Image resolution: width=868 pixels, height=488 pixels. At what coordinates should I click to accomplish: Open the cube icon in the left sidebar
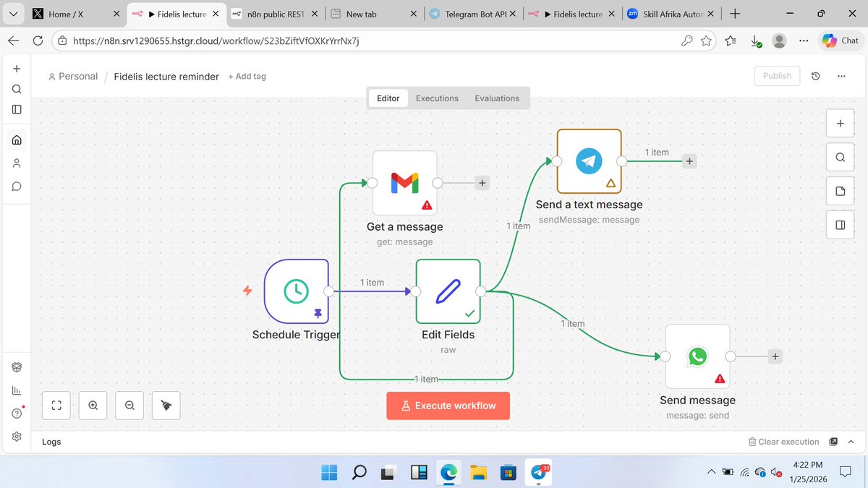point(17,367)
